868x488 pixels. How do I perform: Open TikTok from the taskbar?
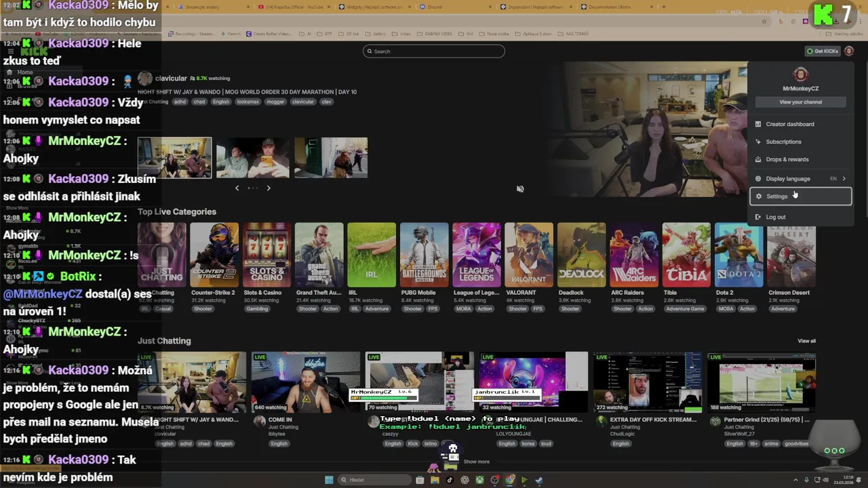[450, 480]
